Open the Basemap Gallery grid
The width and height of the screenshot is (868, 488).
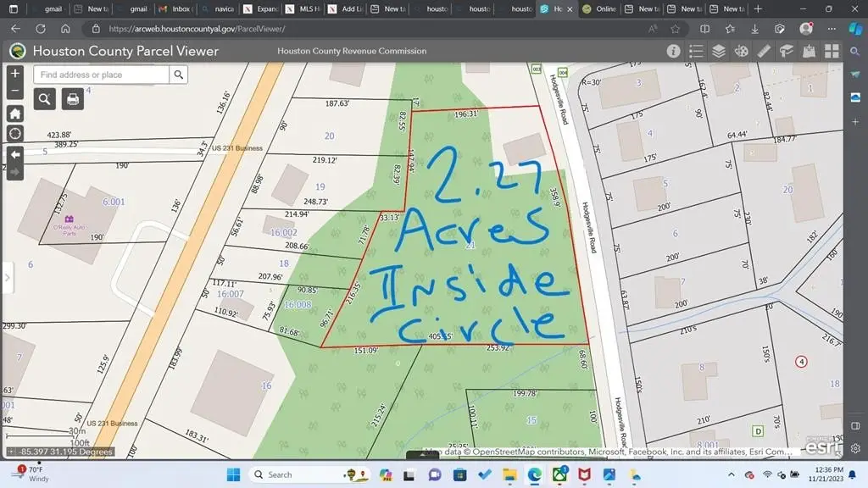pyautogui.click(x=832, y=51)
